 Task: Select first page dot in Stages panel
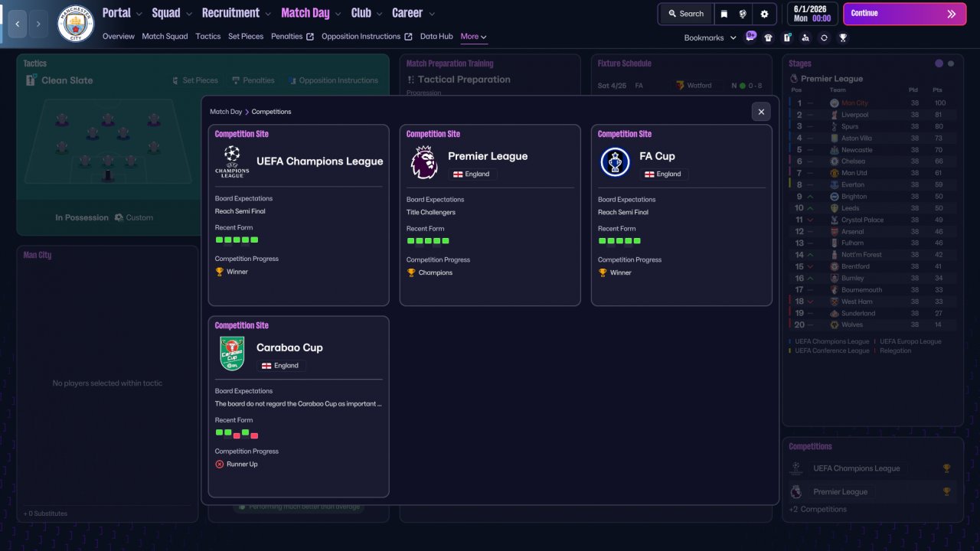(939, 64)
